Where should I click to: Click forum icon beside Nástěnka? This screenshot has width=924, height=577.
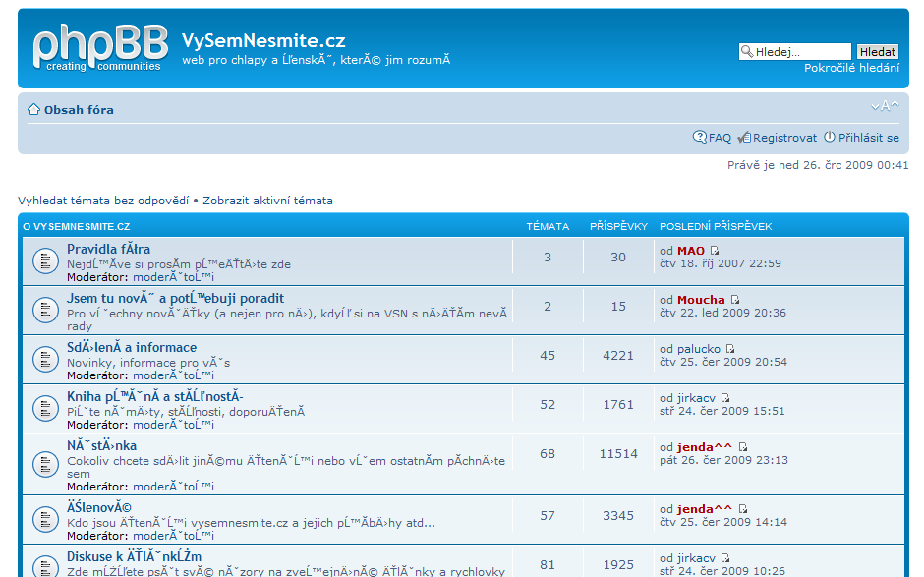45,464
